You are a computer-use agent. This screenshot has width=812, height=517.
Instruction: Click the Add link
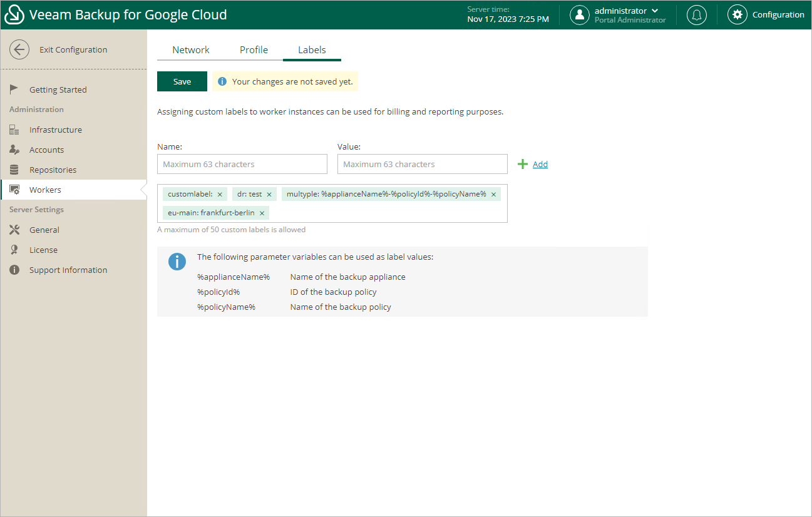pos(540,164)
